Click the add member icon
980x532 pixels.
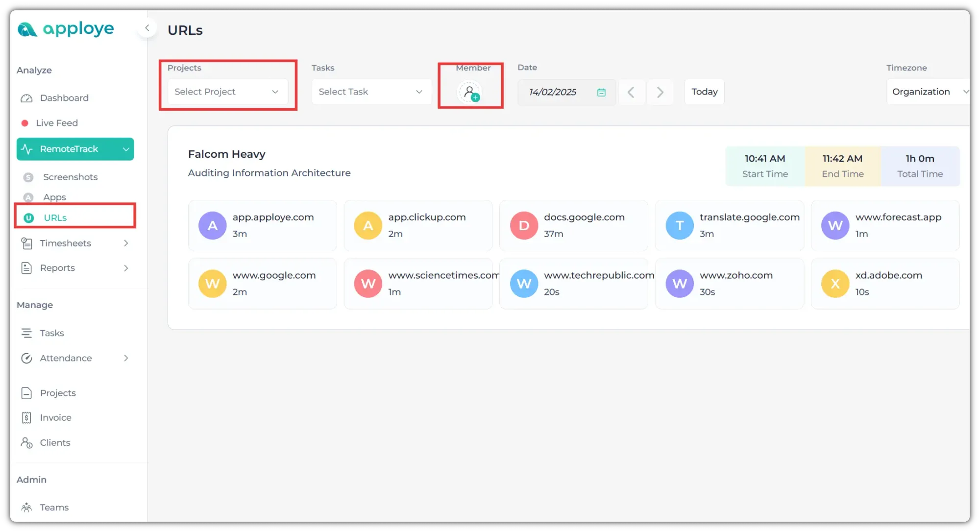[x=470, y=92]
